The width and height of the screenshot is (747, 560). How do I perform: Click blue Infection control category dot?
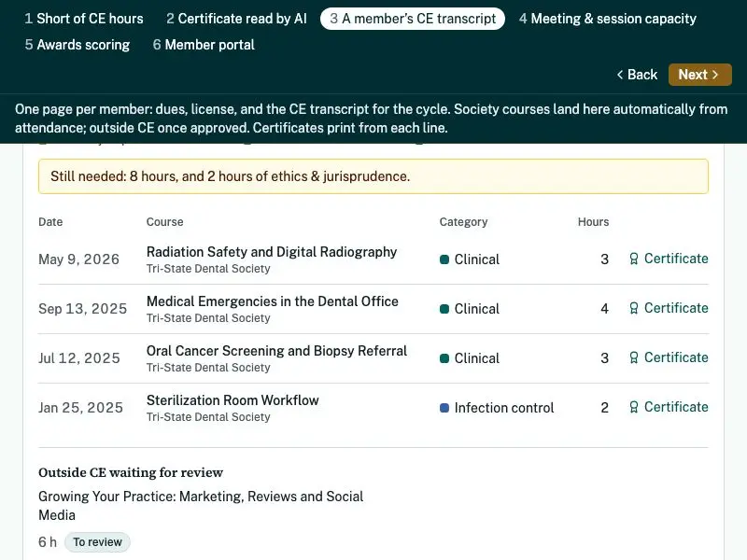point(444,408)
